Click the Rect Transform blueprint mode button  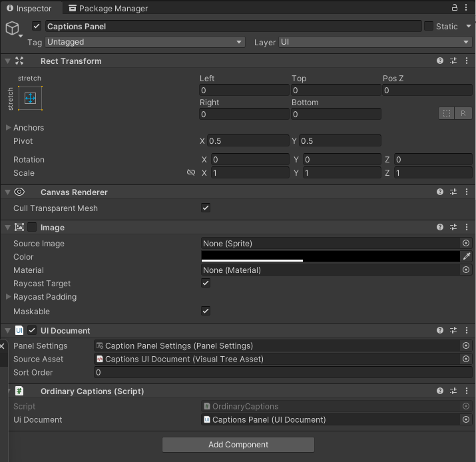coord(446,113)
